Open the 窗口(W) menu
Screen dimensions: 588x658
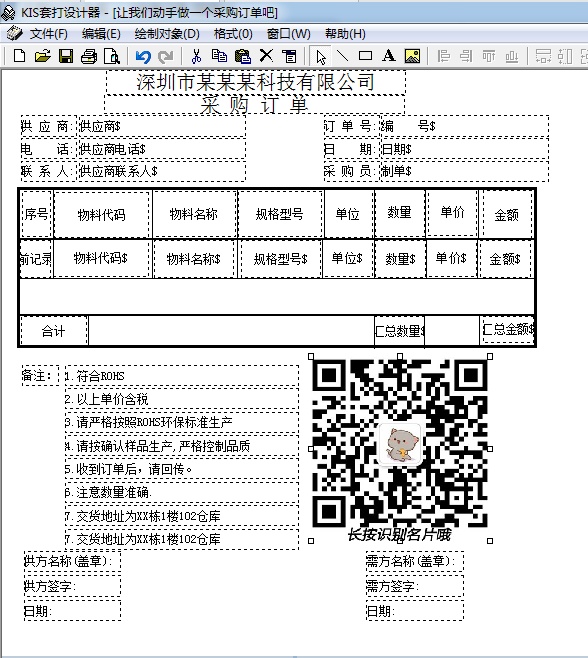pos(289,34)
